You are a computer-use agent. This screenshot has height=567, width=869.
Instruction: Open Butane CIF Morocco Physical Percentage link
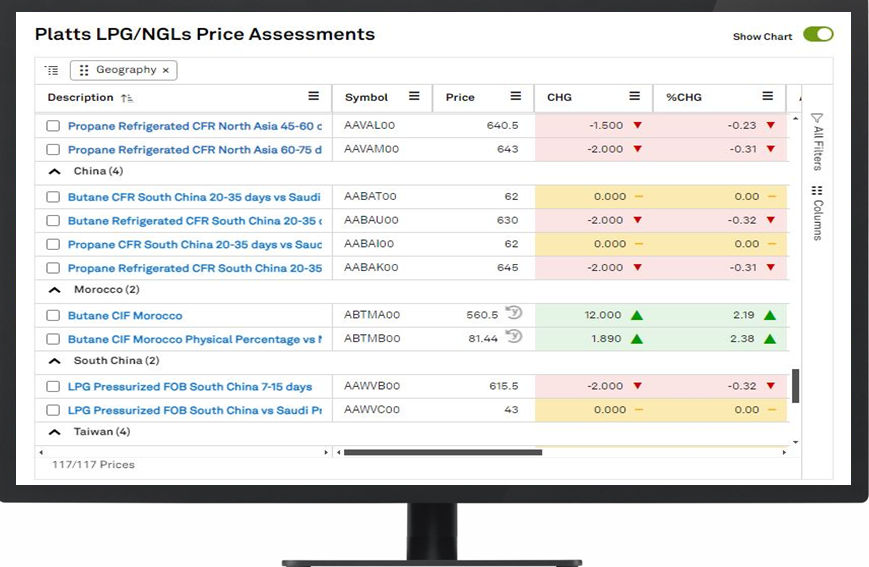195,339
